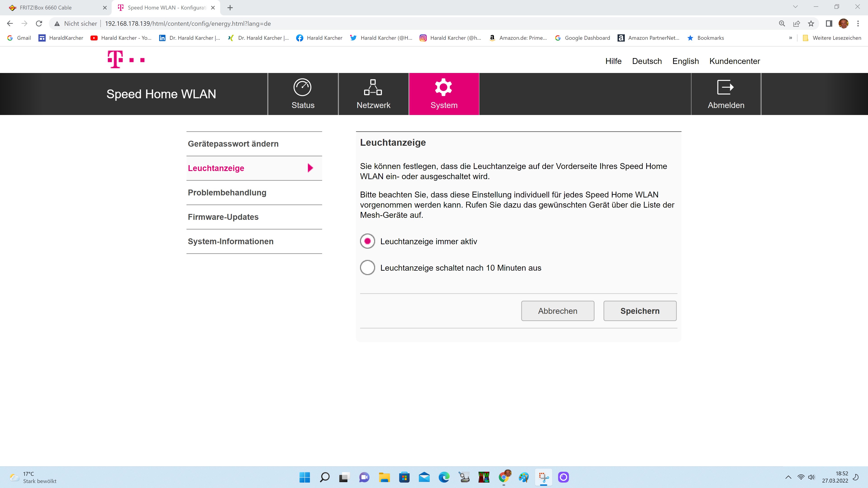This screenshot has height=488, width=868.
Task: Click the Abbrechen button
Action: (x=557, y=311)
